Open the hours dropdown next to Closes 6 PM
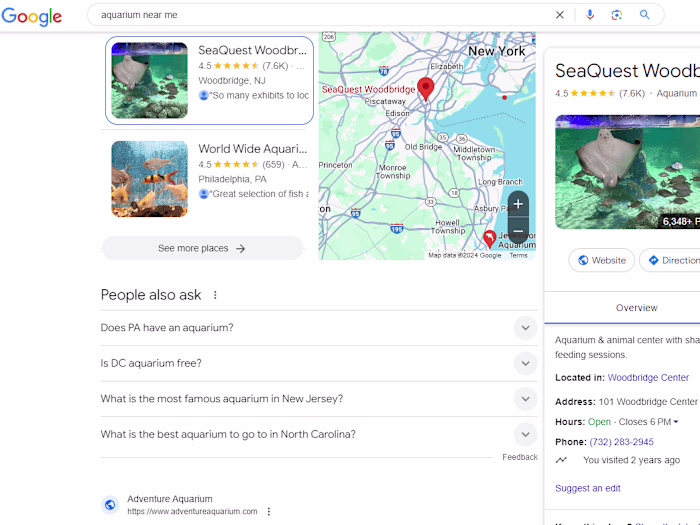 676,422
